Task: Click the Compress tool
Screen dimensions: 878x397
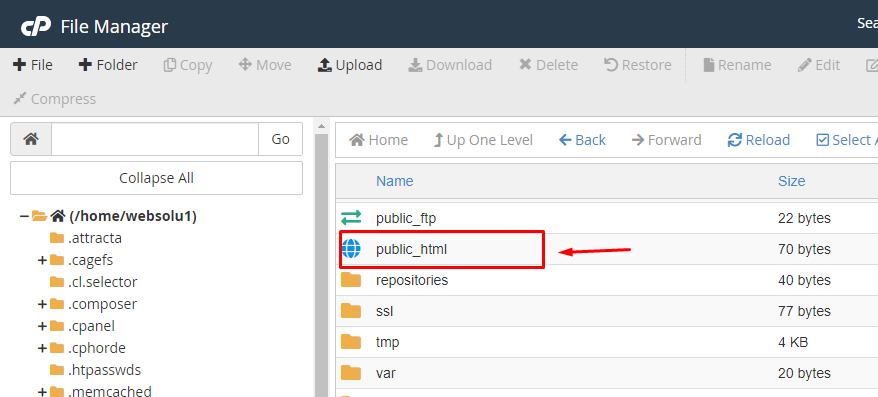Action: coord(54,99)
